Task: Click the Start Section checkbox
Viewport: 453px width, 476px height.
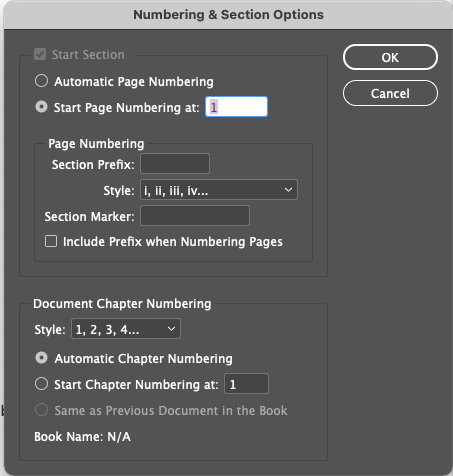Action: click(40, 54)
